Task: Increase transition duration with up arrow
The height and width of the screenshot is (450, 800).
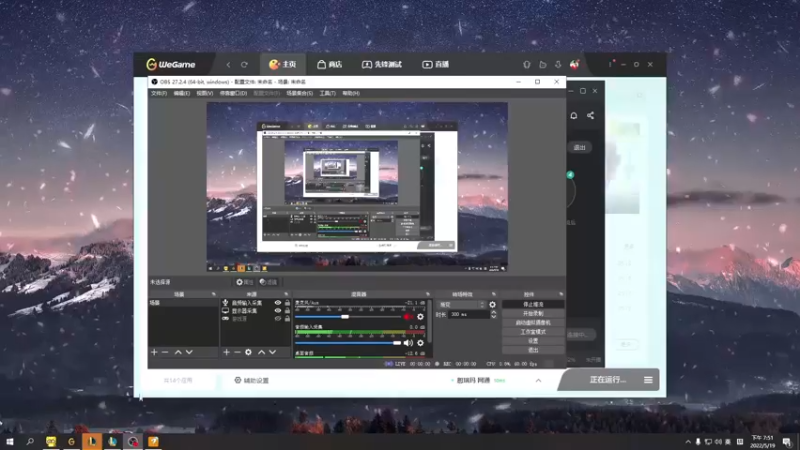Action: point(493,312)
